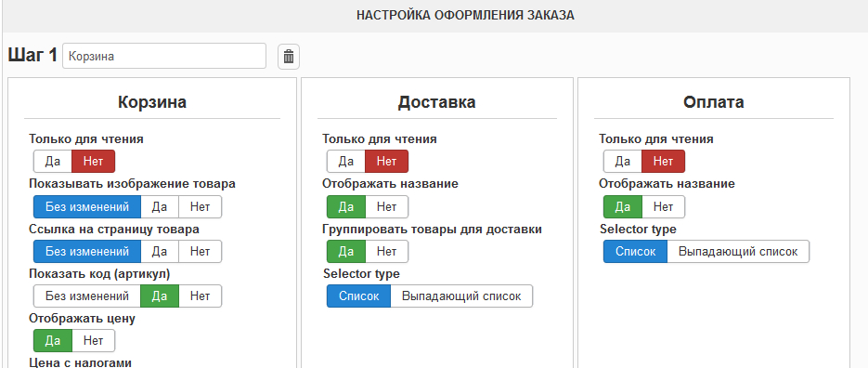Click the 'Корзина' panel heading
This screenshot has width=868, height=368.
(x=152, y=102)
